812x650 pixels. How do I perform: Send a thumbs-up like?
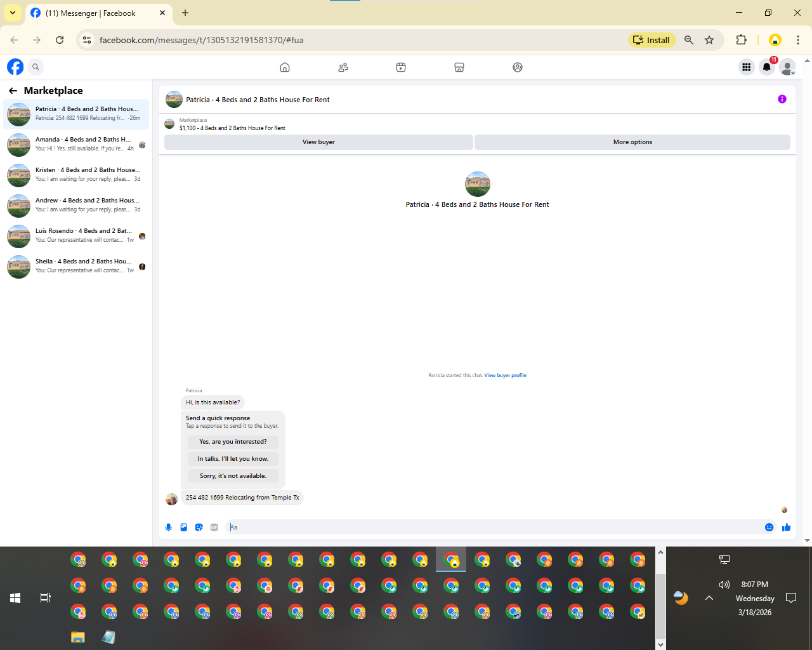(x=787, y=527)
